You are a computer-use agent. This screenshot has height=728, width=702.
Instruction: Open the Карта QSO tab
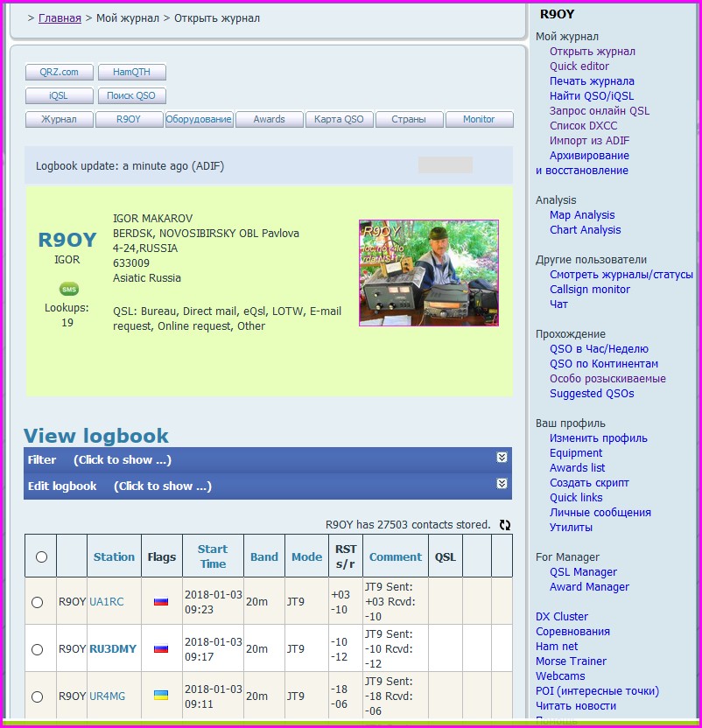(339, 120)
